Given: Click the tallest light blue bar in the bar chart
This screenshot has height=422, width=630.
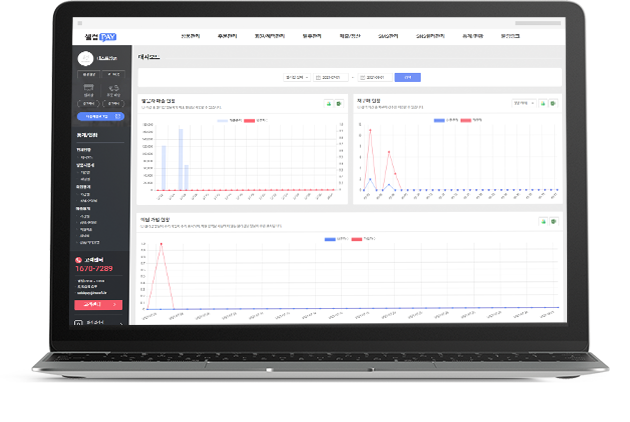Looking at the screenshot, I should (x=181, y=159).
